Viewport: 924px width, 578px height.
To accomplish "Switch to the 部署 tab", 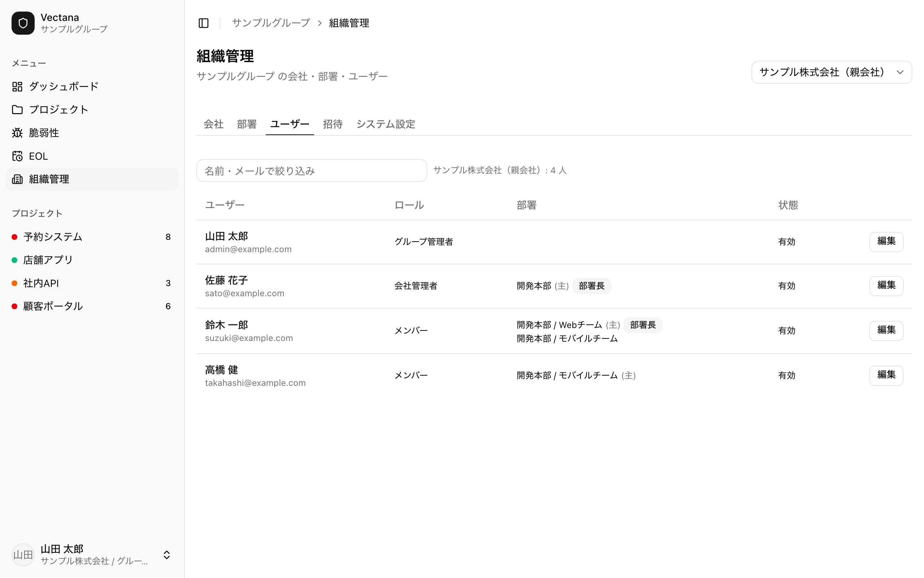I will pos(247,124).
